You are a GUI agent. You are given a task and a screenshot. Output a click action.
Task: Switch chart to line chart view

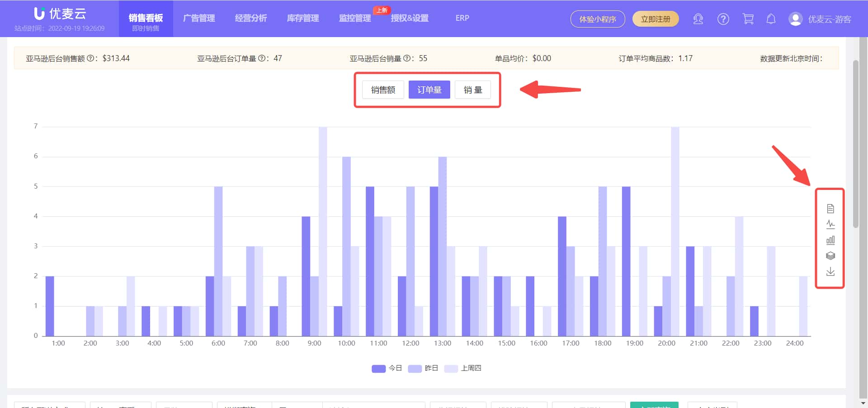pyautogui.click(x=830, y=224)
